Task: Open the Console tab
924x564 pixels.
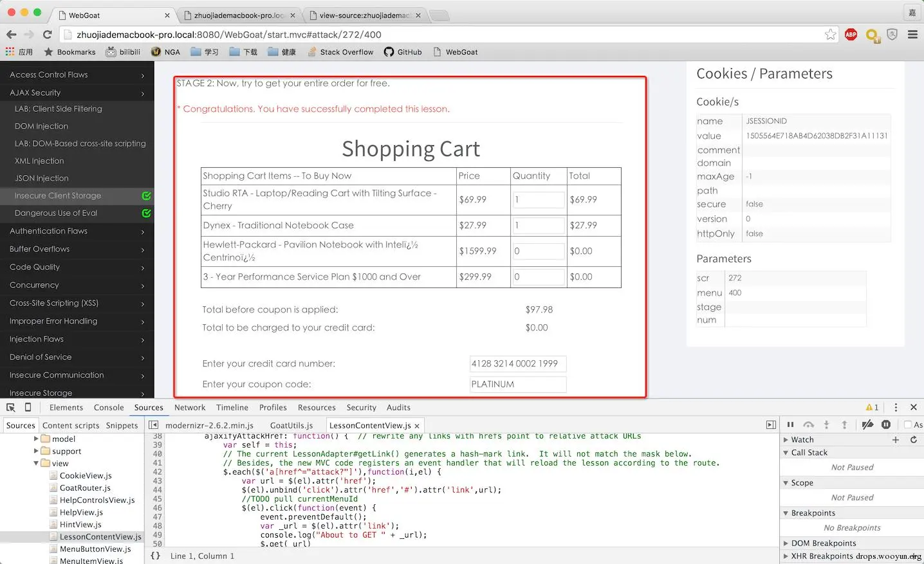Action: (109, 408)
